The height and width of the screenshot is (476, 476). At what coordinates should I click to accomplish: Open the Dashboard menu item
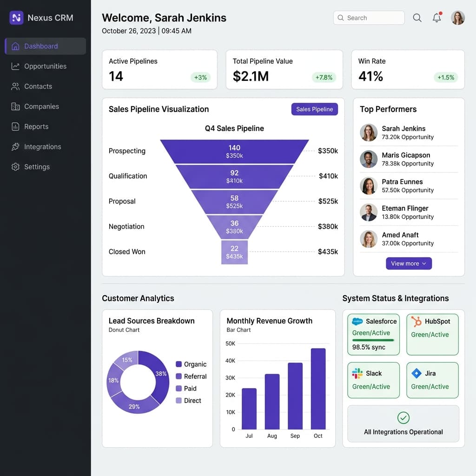pos(46,46)
